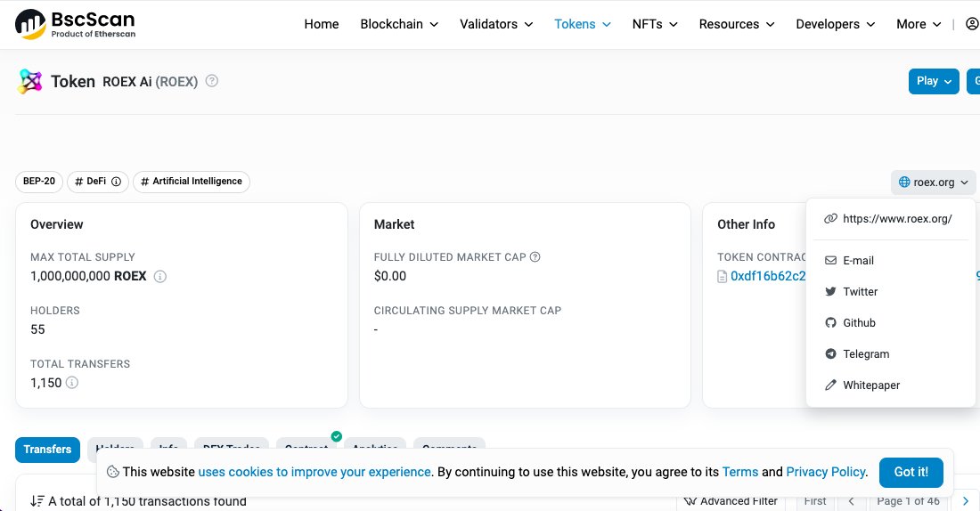Click the 1,000,000,000 ROEX supply value
This screenshot has width=980, height=511.
(88, 276)
